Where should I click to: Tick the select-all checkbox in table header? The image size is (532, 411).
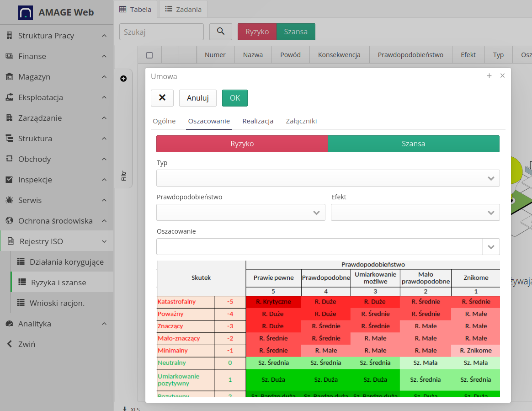click(149, 55)
